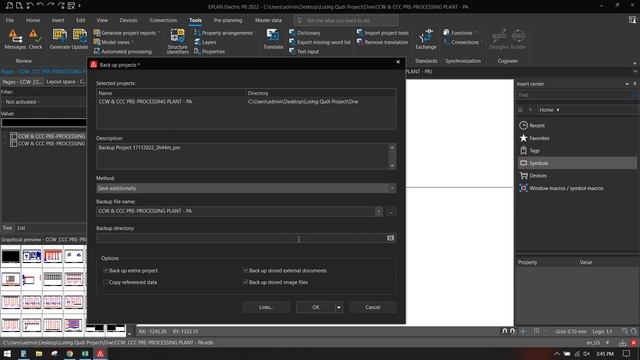Run the Check project tool

click(x=35, y=39)
